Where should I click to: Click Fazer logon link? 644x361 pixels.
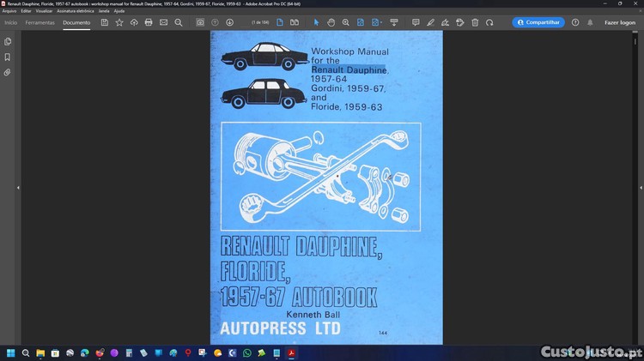619,22
